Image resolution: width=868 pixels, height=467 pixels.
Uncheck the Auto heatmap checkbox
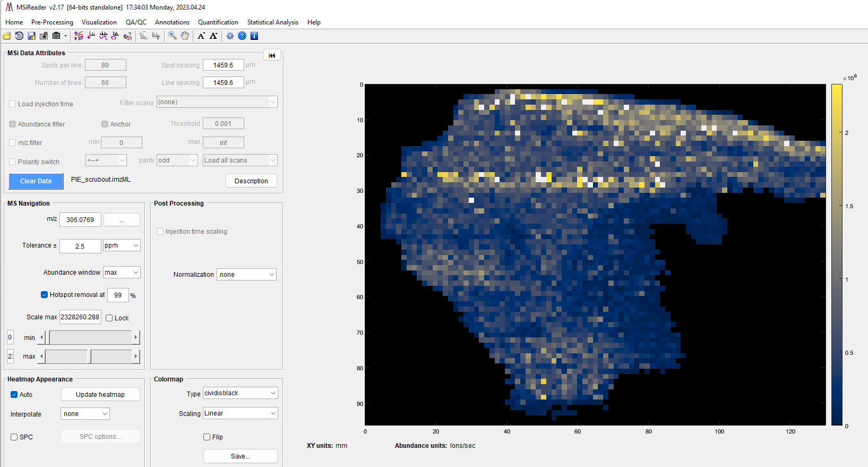[14, 395]
